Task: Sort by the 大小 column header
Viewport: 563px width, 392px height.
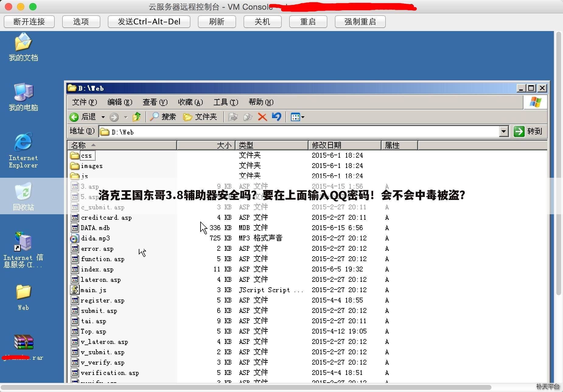Action: [x=206, y=145]
